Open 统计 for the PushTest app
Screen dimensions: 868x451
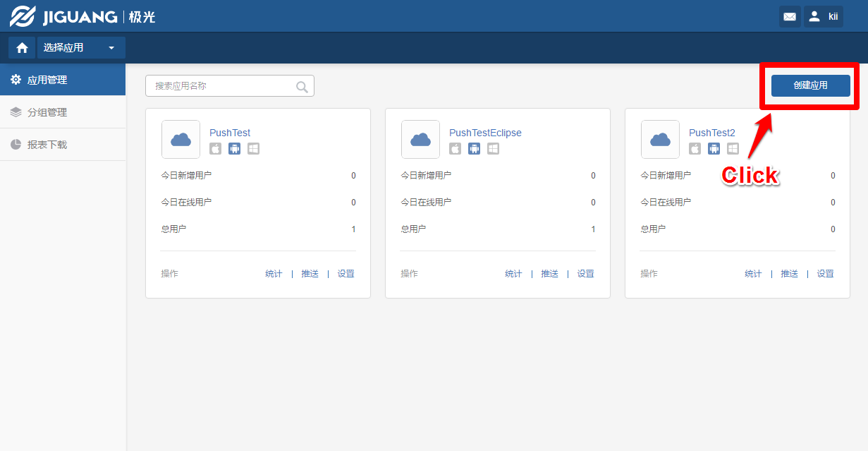point(274,274)
